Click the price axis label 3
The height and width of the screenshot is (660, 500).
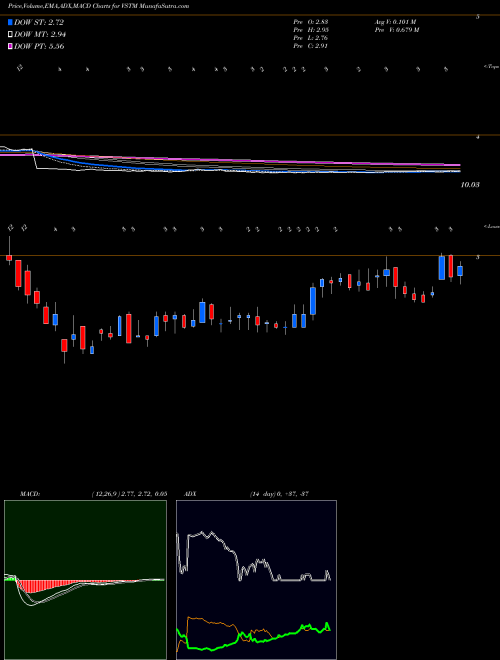click(x=478, y=257)
